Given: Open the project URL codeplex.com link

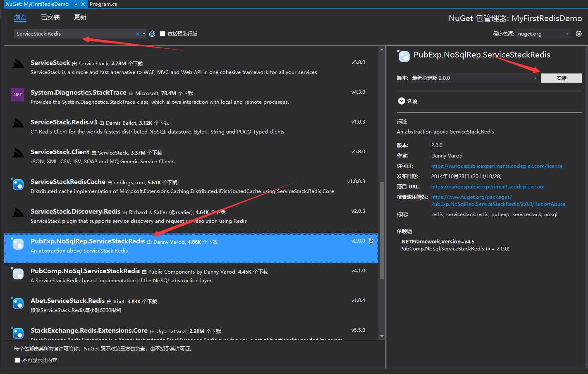Looking at the screenshot, I should [488, 187].
